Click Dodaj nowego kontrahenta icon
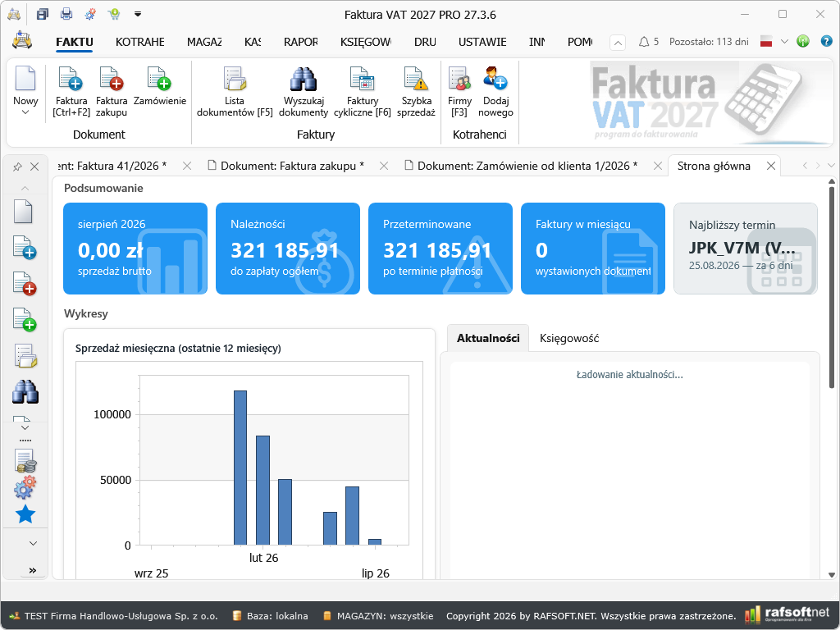Image resolution: width=840 pixels, height=630 pixels. point(495,79)
